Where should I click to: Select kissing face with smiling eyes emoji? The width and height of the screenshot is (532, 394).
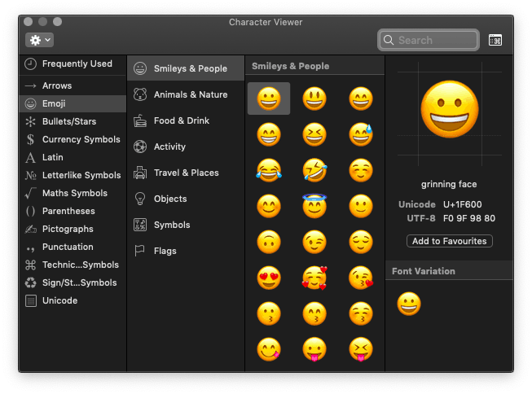[x=314, y=313]
